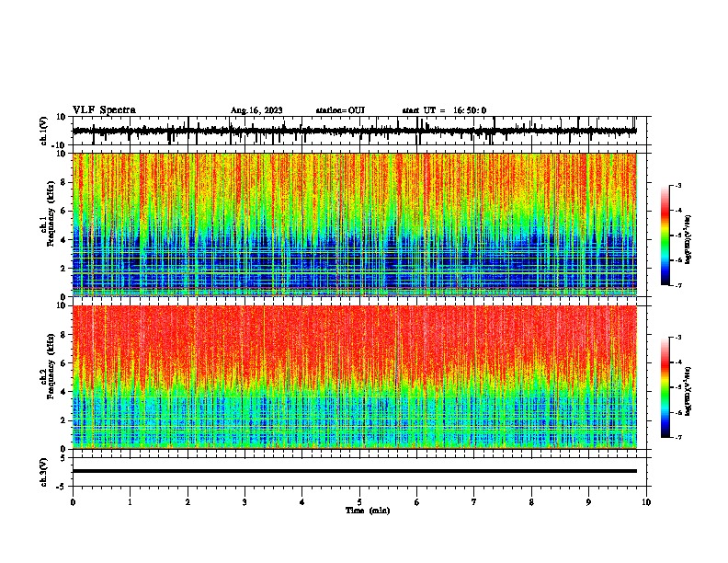
Task: Click time axis tick label '0'
Action: click(x=73, y=502)
